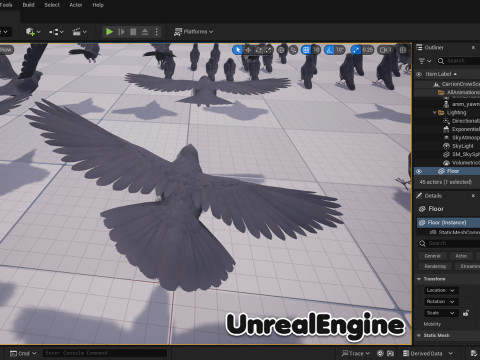The width and height of the screenshot is (480, 360).
Task: Click the Eject button in play controls
Action: (145, 32)
